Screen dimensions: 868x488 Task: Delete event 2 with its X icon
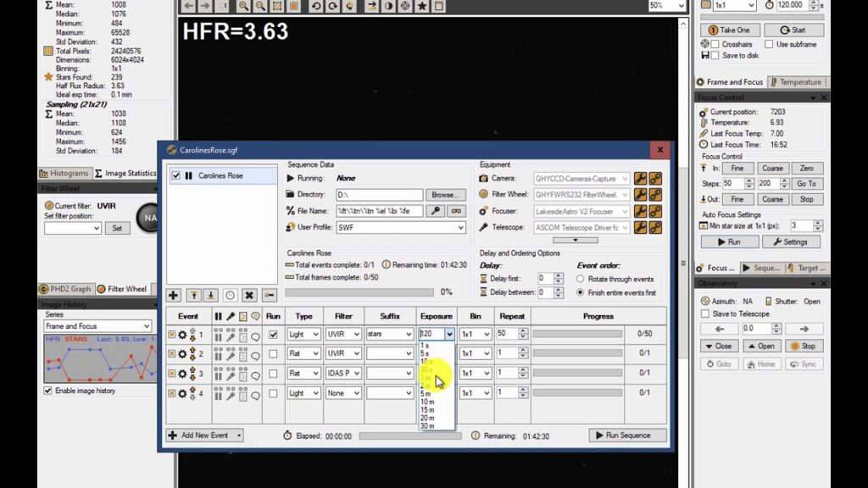(x=171, y=354)
